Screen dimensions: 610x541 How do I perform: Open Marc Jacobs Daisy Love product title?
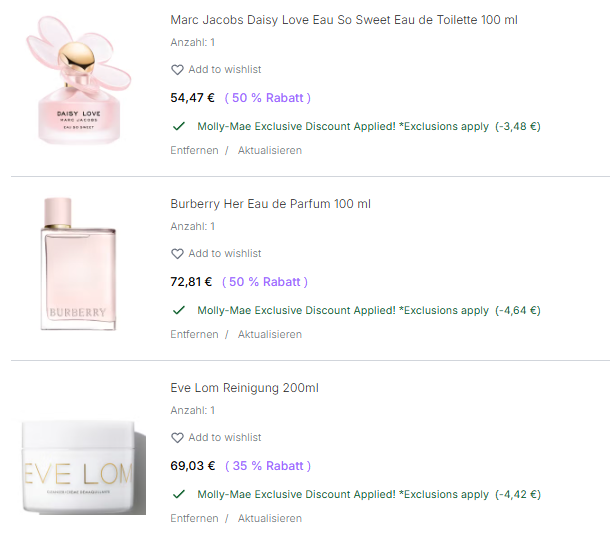(x=343, y=20)
